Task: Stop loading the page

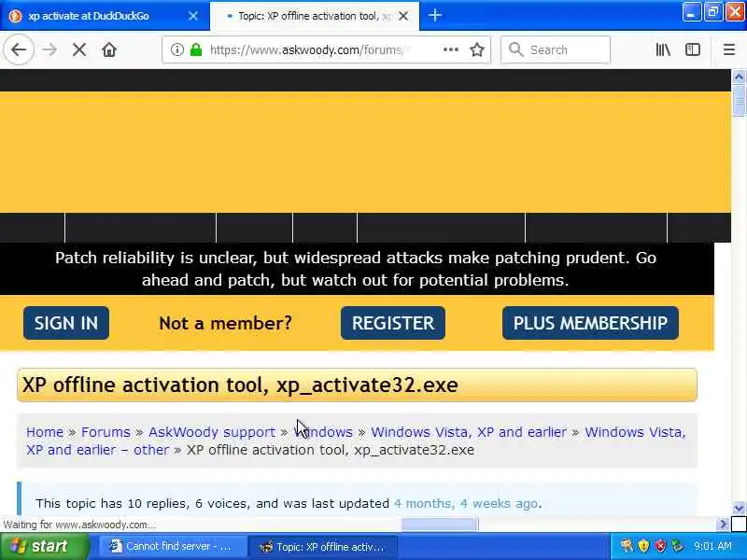Action: click(x=79, y=49)
